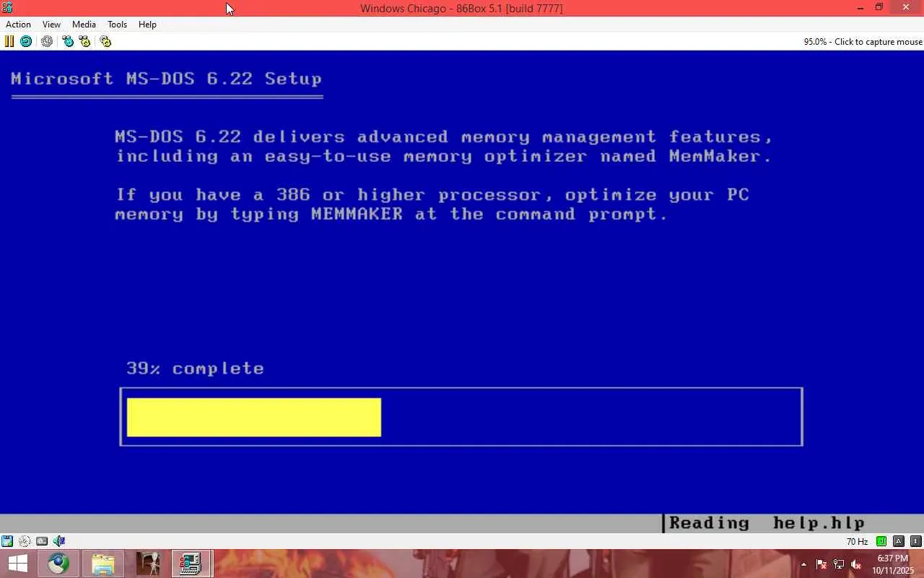Open the Tools menu

[x=117, y=25]
